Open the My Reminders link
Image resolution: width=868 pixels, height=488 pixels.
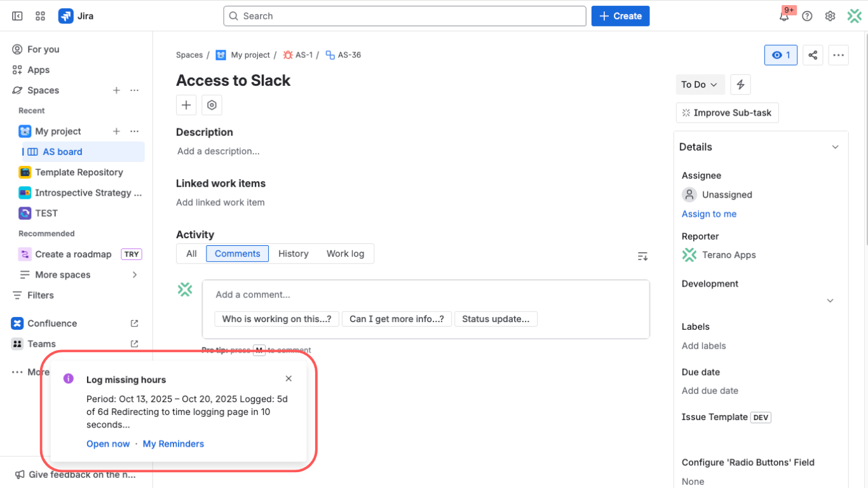point(173,444)
